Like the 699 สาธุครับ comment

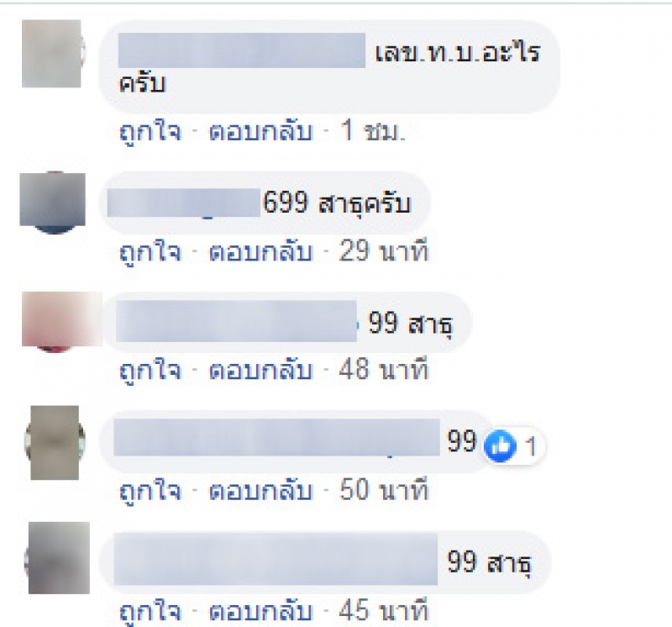point(150,251)
